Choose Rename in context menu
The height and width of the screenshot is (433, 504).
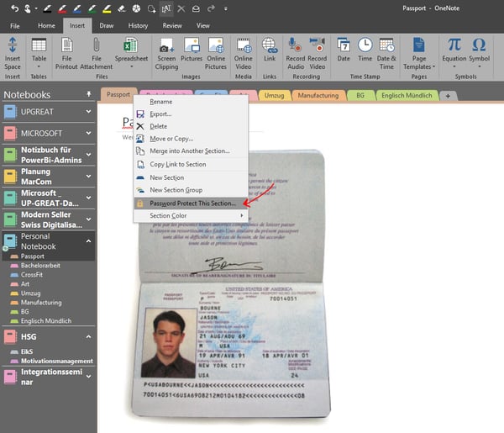(191, 102)
